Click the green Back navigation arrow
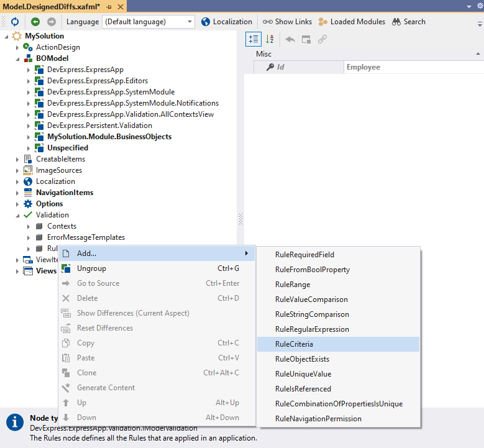This screenshot has height=448, width=484. tap(35, 22)
